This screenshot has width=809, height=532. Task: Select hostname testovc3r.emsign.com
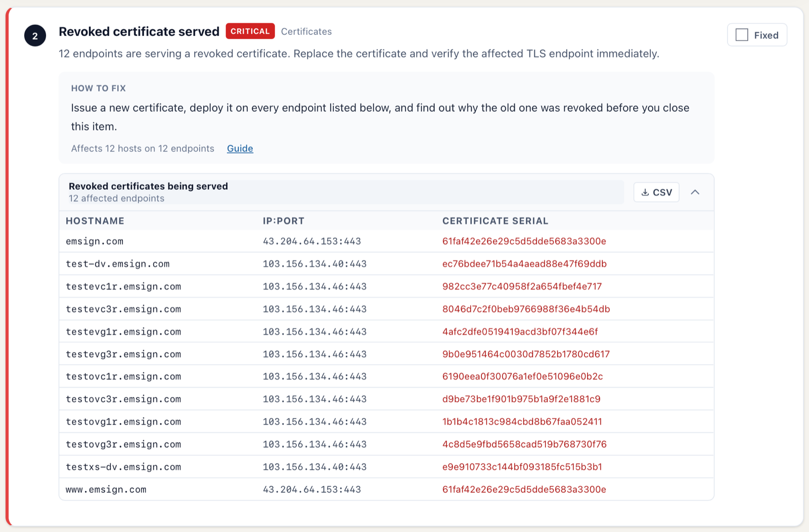[123, 399]
